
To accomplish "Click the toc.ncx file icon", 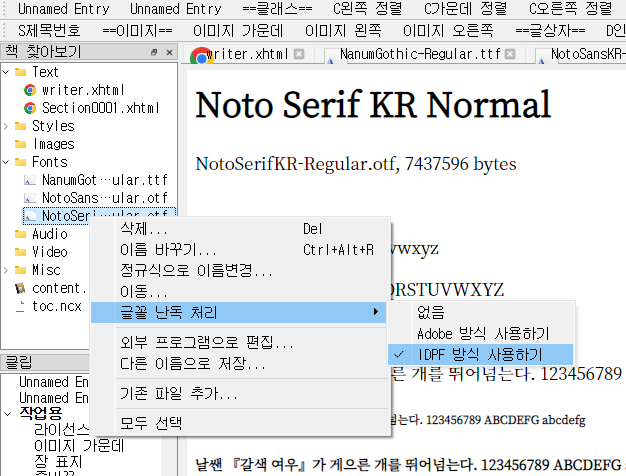I will (x=20, y=306).
